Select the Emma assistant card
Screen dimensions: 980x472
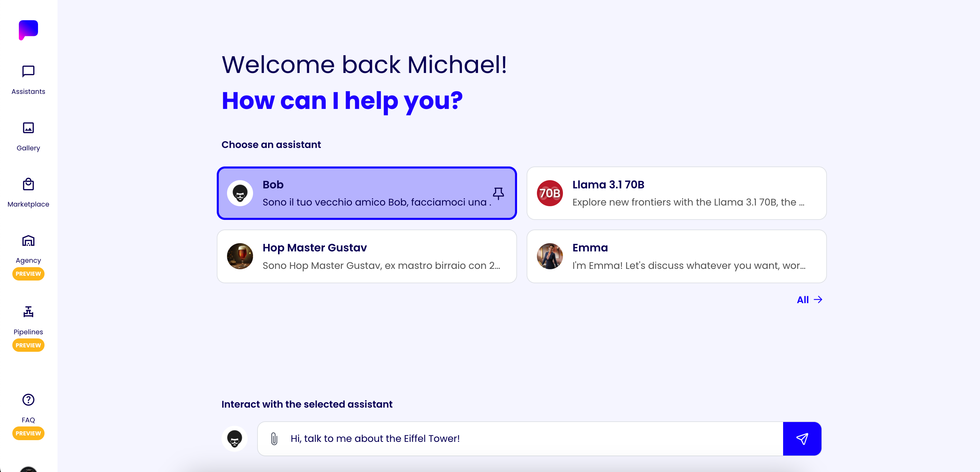[676, 256]
